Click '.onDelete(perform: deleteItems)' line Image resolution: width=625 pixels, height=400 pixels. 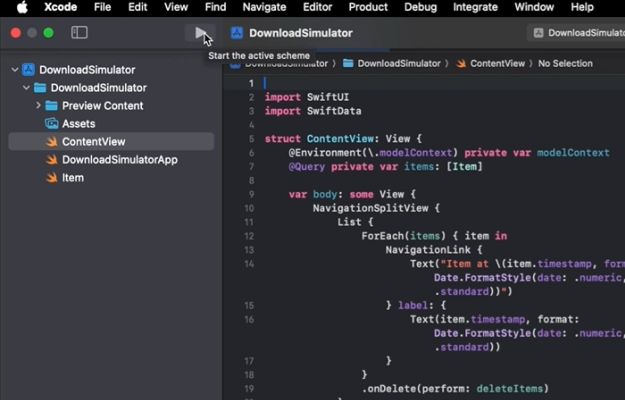(x=455, y=388)
